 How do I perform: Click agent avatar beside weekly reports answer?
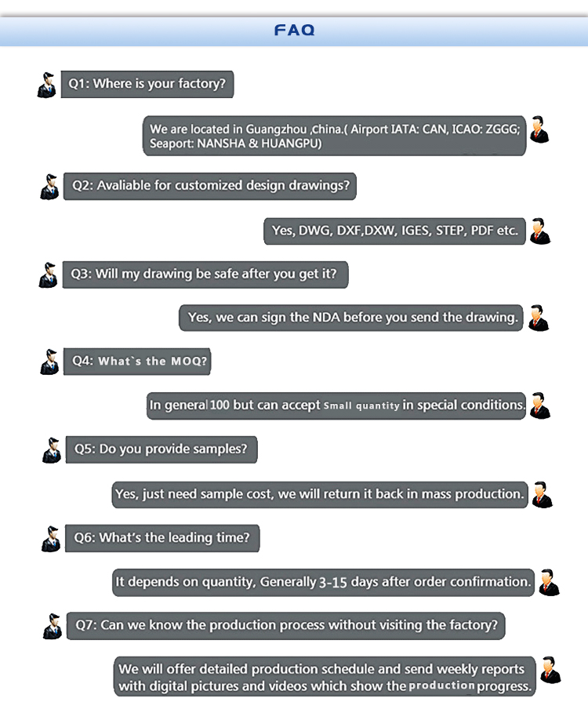(x=551, y=670)
